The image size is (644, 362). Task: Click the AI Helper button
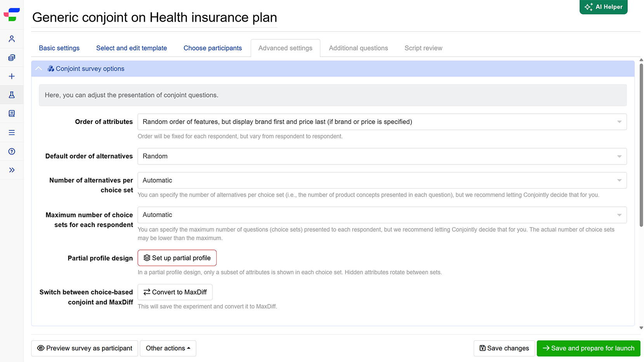[x=603, y=7]
